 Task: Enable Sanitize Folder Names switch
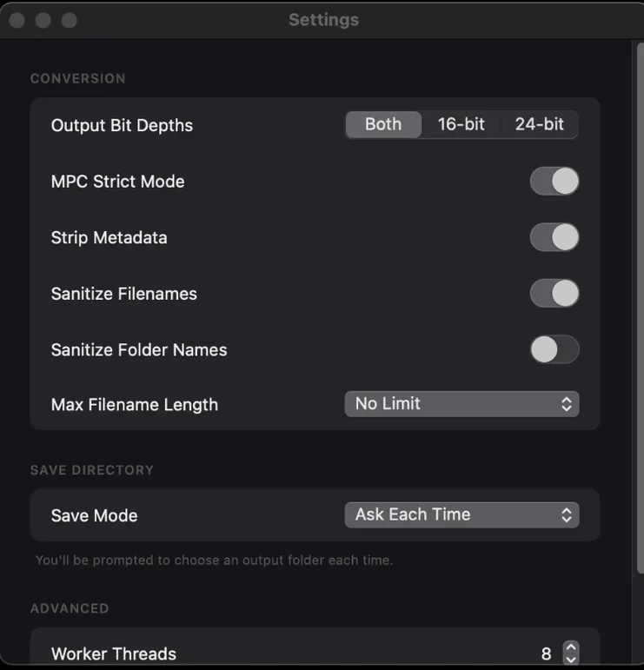point(554,349)
